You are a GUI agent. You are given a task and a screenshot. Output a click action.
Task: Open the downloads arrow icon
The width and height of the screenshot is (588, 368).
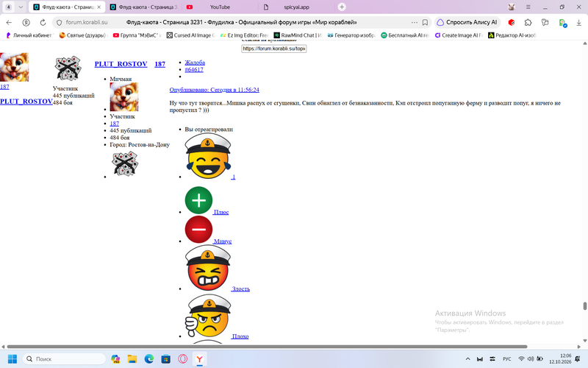click(x=578, y=23)
